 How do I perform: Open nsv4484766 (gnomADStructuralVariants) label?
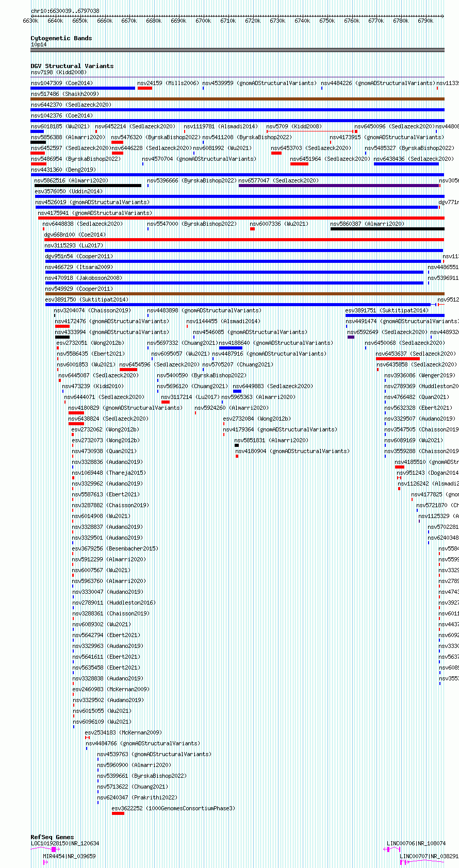click(x=142, y=743)
